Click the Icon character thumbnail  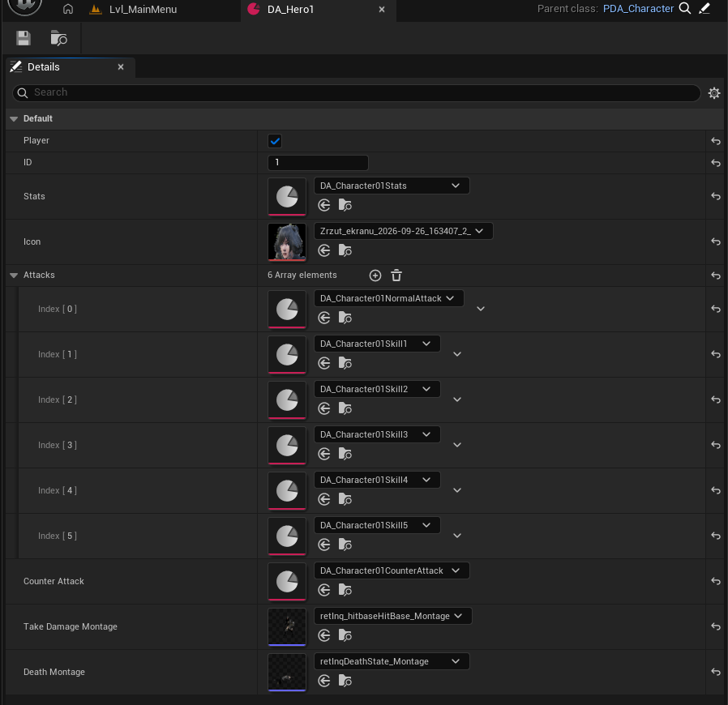tap(287, 241)
